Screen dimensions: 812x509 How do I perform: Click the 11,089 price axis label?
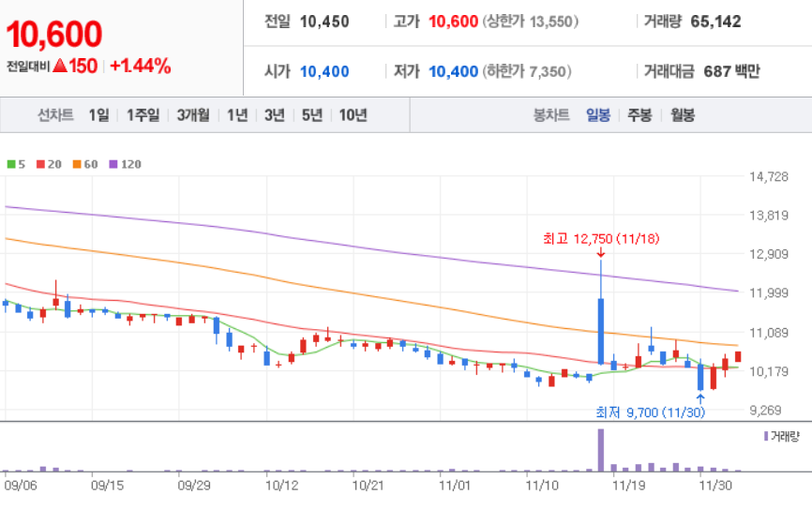pyautogui.click(x=769, y=333)
